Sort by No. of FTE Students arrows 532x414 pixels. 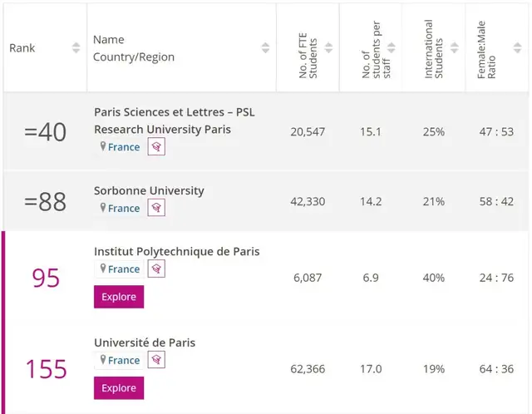pyautogui.click(x=328, y=47)
